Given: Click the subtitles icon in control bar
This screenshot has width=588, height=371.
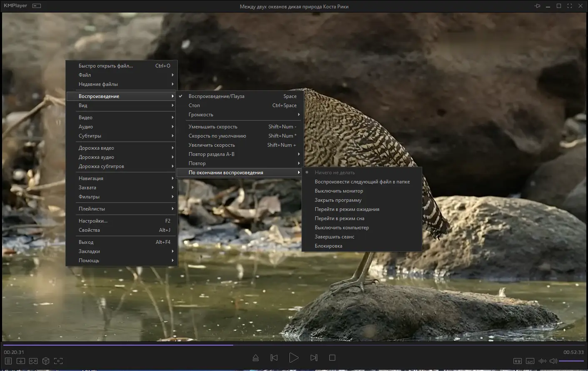Looking at the screenshot, I should (x=530, y=361).
